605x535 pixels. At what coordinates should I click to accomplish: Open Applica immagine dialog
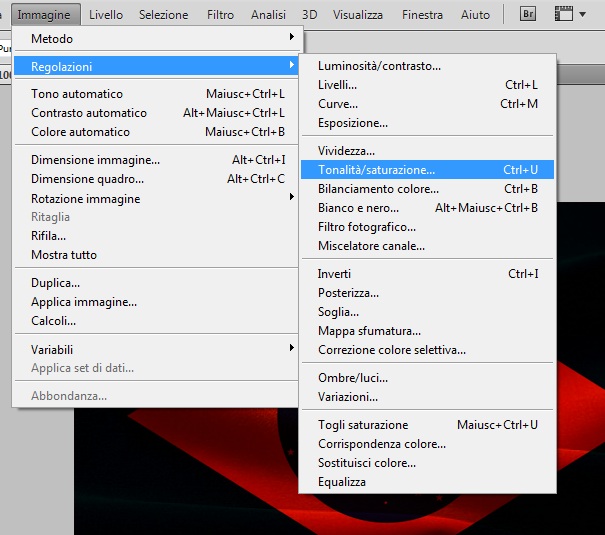tap(156, 302)
